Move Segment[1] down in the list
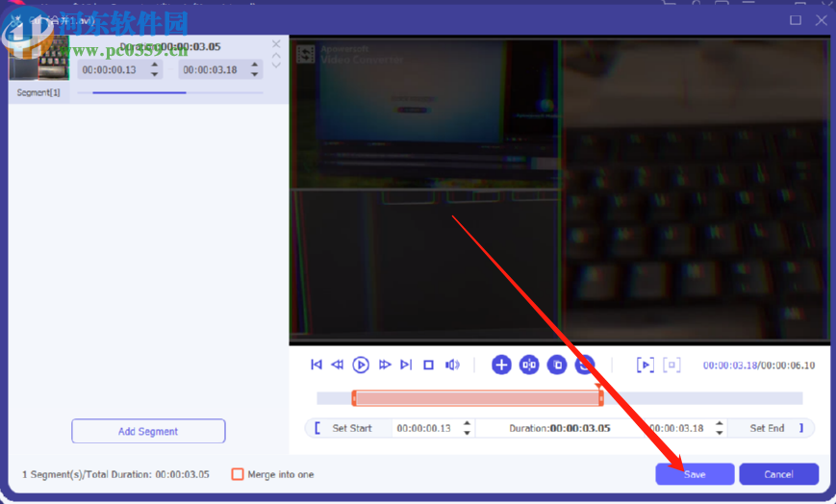This screenshot has width=836, height=504. click(x=276, y=65)
